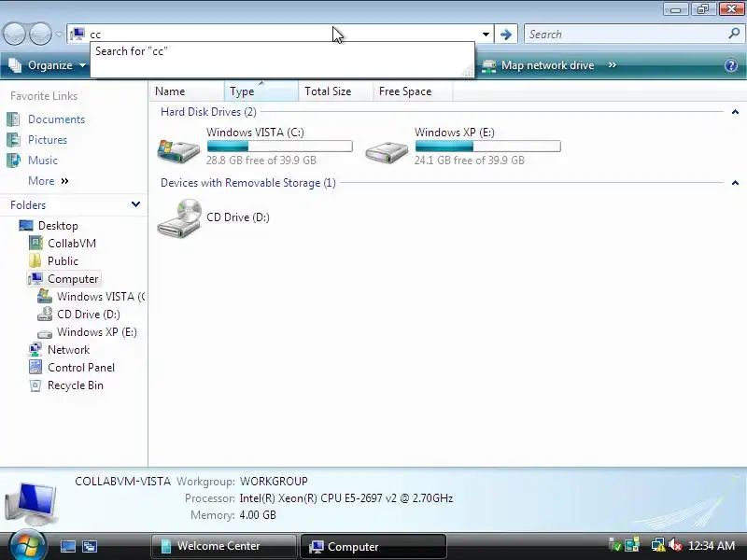Image resolution: width=747 pixels, height=560 pixels.
Task: Select Windows VISTA drive in folder tree
Action: tap(101, 297)
